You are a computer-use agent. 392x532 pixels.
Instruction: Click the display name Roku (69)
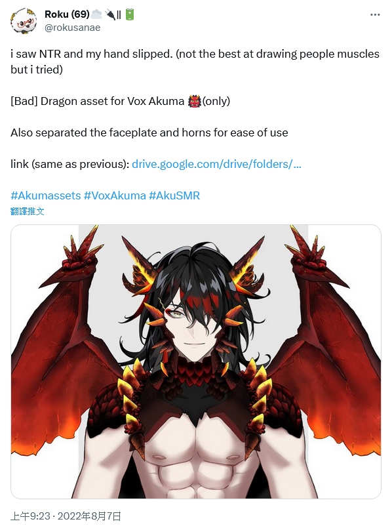[67, 14]
